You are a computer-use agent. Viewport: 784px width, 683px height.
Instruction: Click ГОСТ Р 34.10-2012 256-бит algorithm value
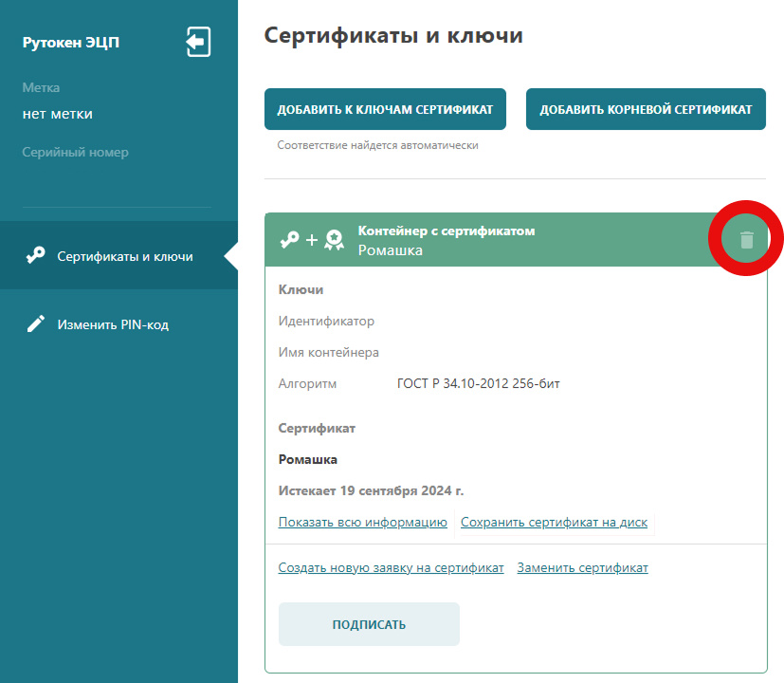click(x=479, y=383)
